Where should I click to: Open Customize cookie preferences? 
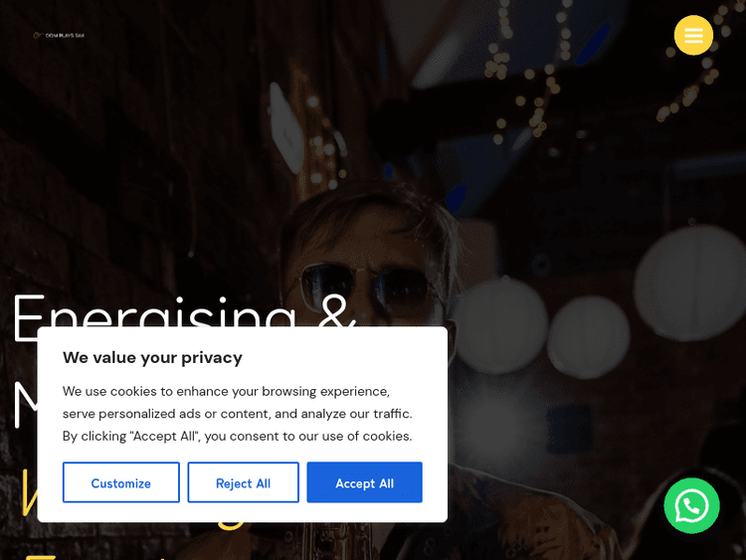(x=120, y=482)
